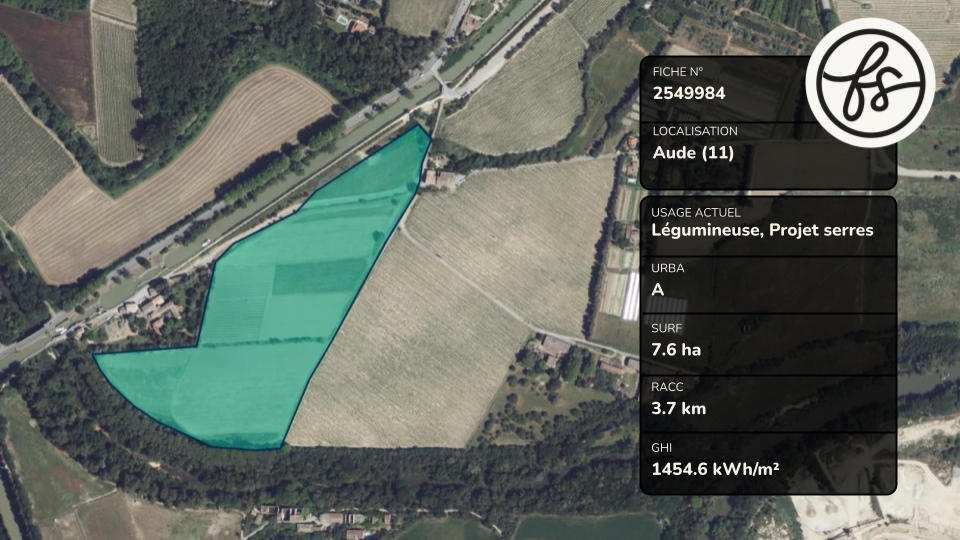This screenshot has width=960, height=540.
Task: Click the round fs logo
Action: [870, 83]
